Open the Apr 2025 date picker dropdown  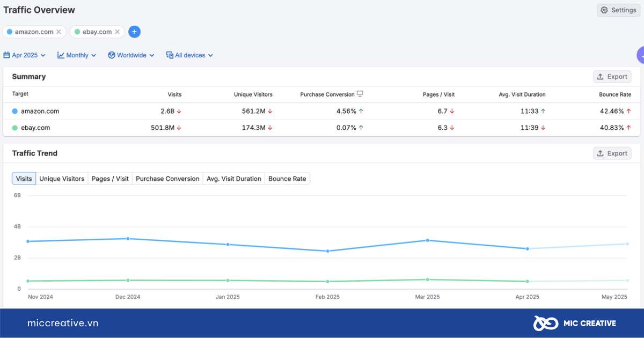(25, 55)
